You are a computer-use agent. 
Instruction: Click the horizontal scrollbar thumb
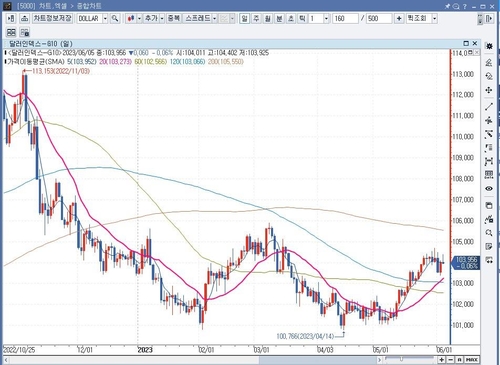coord(318,360)
